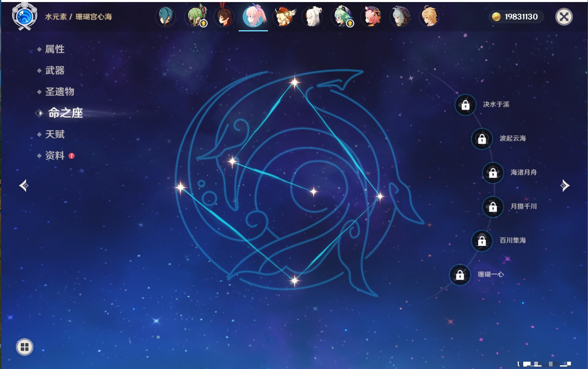Click the 百川集海 label
Image resolution: width=588 pixels, height=369 pixels.
pos(513,240)
